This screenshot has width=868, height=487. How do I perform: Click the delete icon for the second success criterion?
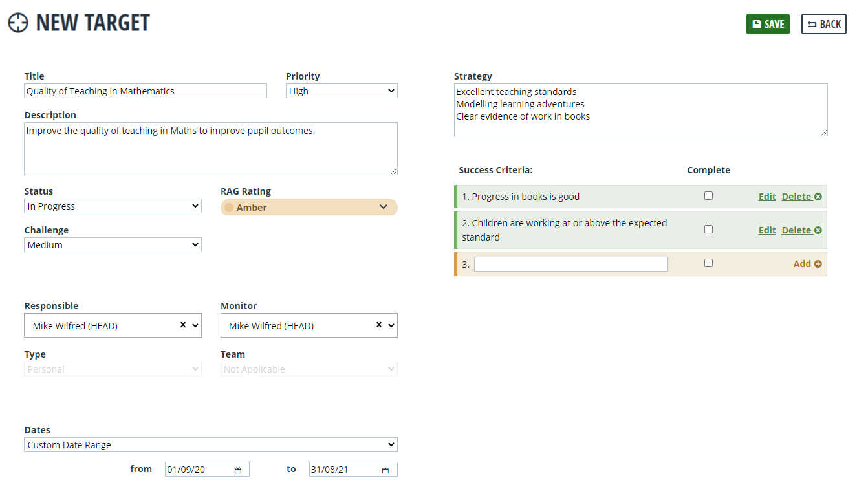818,230
